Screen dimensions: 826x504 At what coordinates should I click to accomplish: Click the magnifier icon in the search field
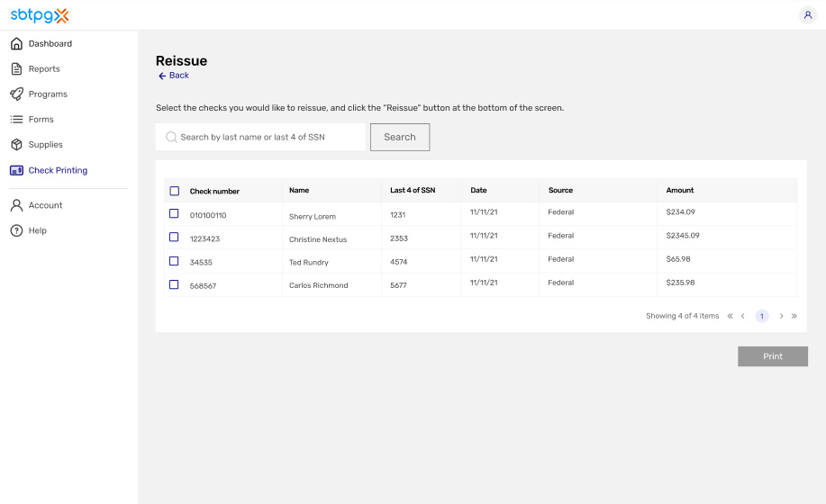171,137
